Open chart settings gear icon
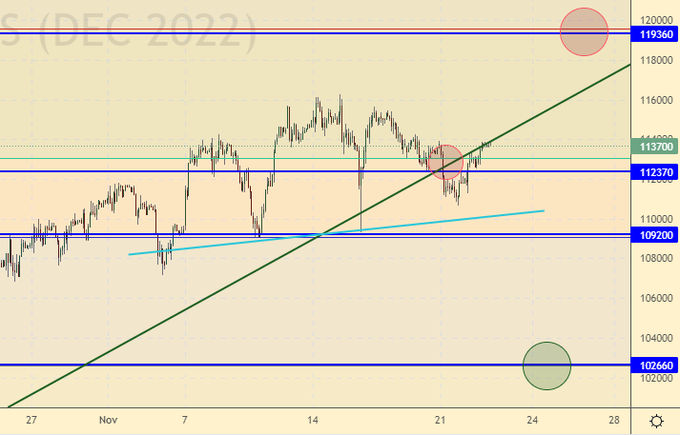This screenshot has height=435, width=680. point(655,420)
